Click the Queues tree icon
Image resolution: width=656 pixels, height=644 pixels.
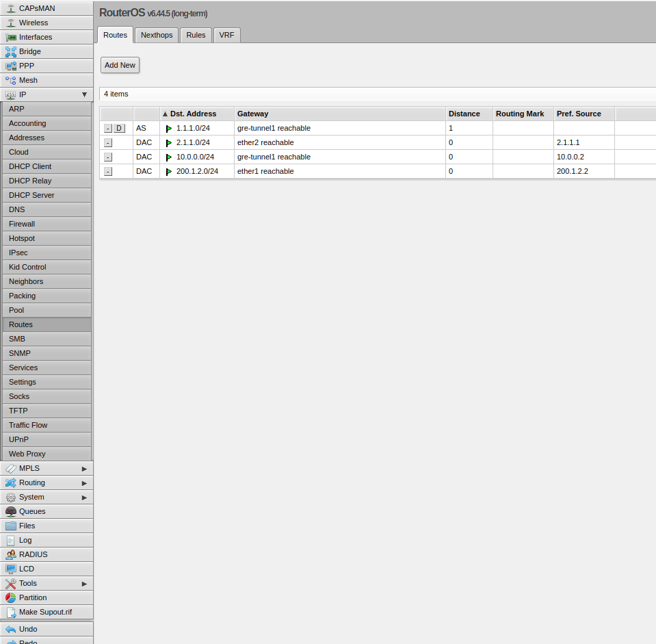(11, 511)
